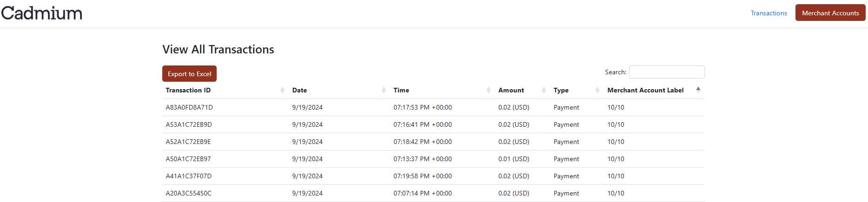Sort by Date column header
The image size is (868, 202).
point(339,90)
